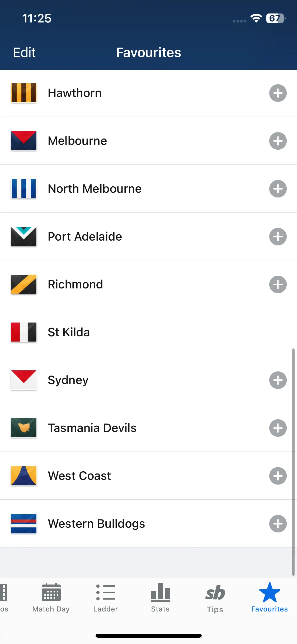This screenshot has height=644, width=297.
Task: Tap the Edit button
Action: [x=24, y=52]
